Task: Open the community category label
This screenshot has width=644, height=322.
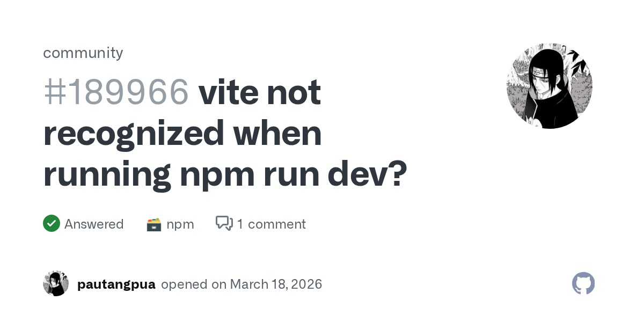Action: point(83,53)
